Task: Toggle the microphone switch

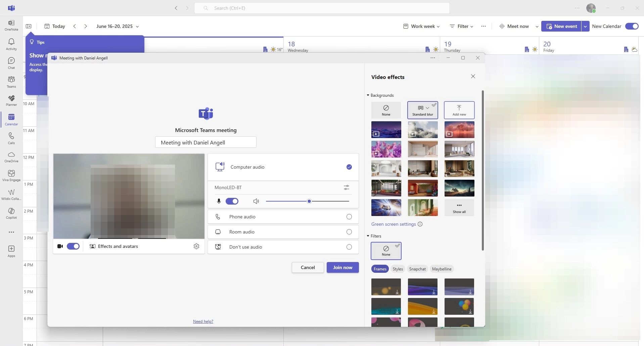Action: pyautogui.click(x=232, y=201)
